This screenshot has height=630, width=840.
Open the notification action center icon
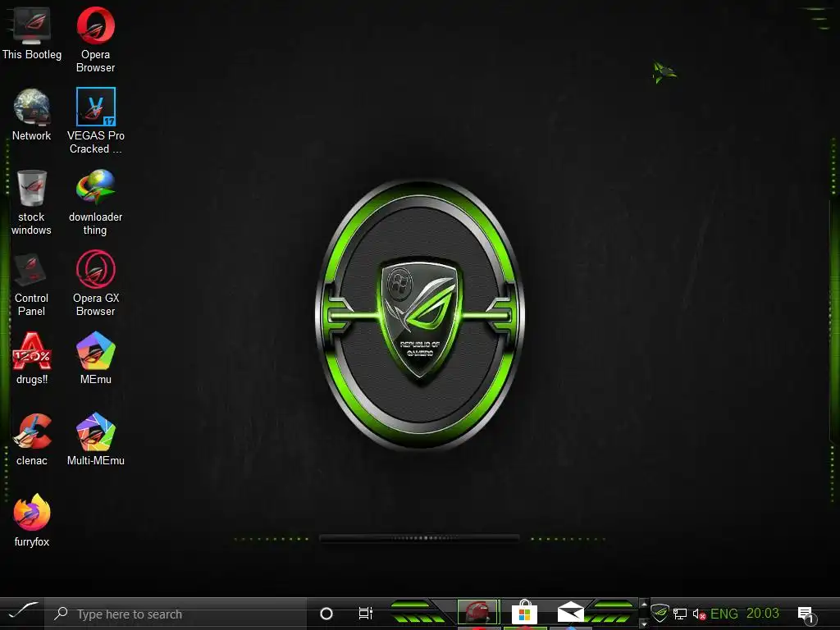(806, 614)
